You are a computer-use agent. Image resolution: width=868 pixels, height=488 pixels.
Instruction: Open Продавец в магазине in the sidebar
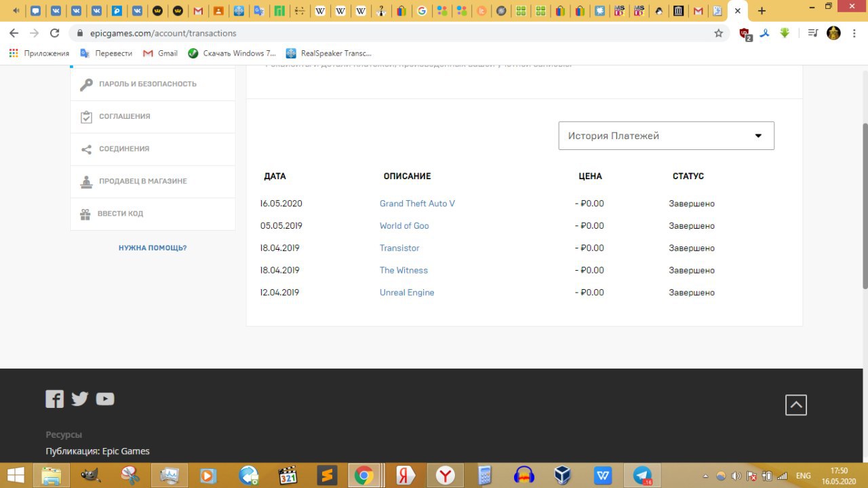(153, 182)
